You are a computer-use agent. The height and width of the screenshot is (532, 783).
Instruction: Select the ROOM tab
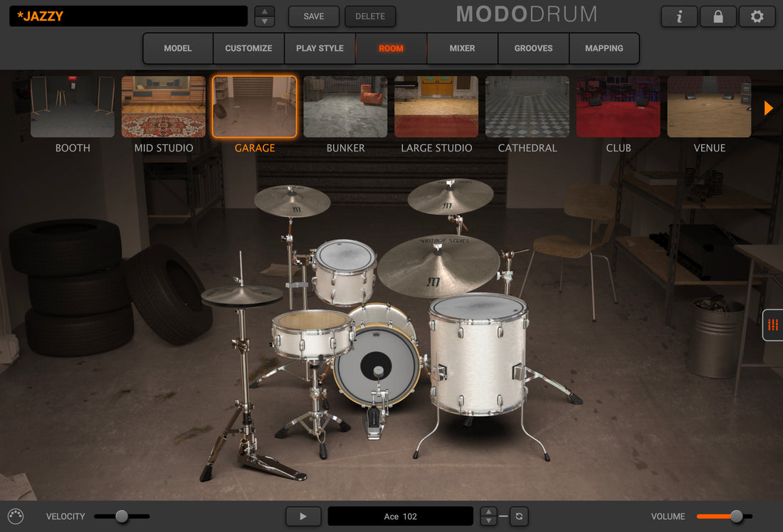click(391, 48)
